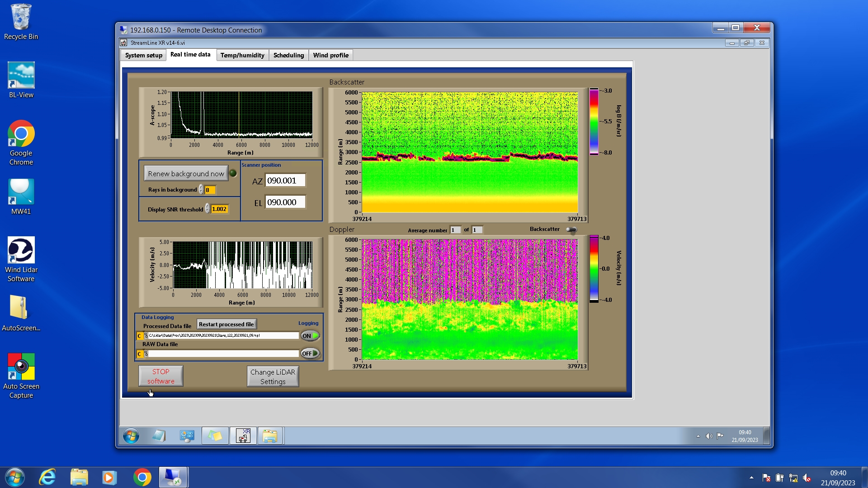The width and height of the screenshot is (868, 488).
Task: Click StreamLine XR icon in remote taskbar
Action: [243, 436]
